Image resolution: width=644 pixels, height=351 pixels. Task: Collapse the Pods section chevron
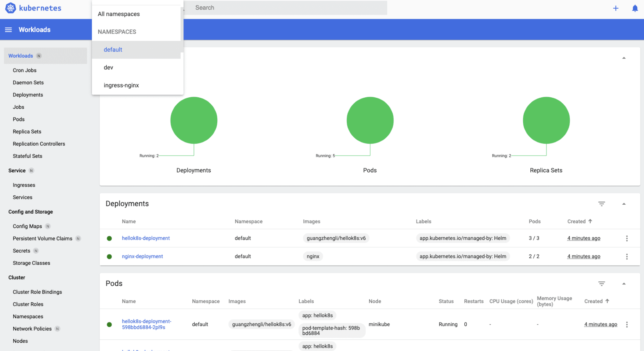(x=624, y=283)
